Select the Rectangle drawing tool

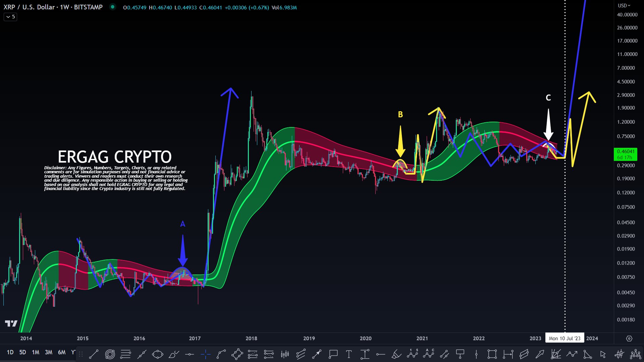[x=492, y=354]
